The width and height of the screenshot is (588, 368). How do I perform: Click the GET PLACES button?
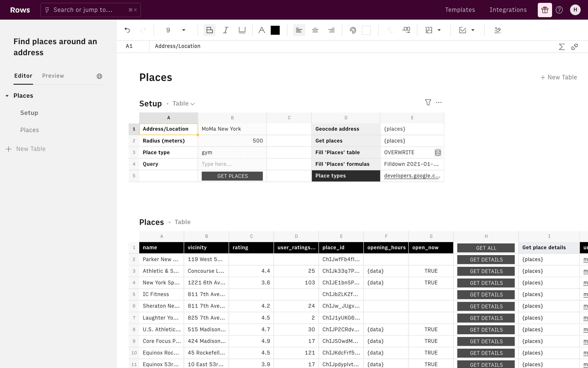232,176
